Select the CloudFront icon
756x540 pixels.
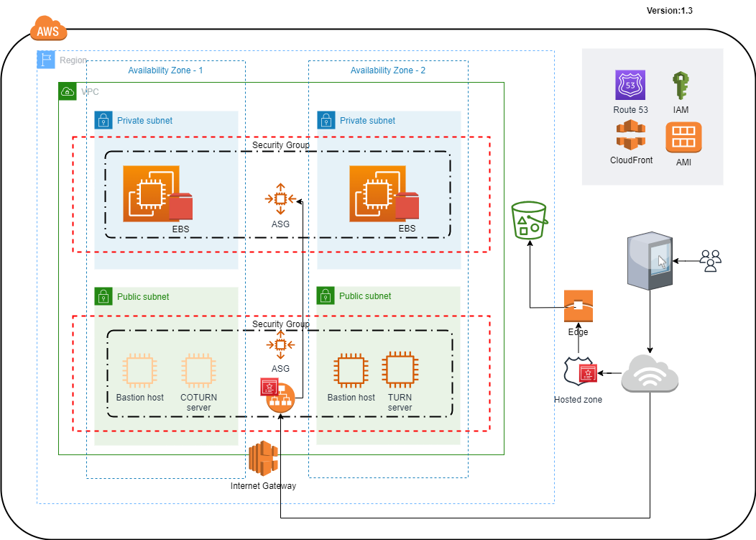(x=631, y=135)
